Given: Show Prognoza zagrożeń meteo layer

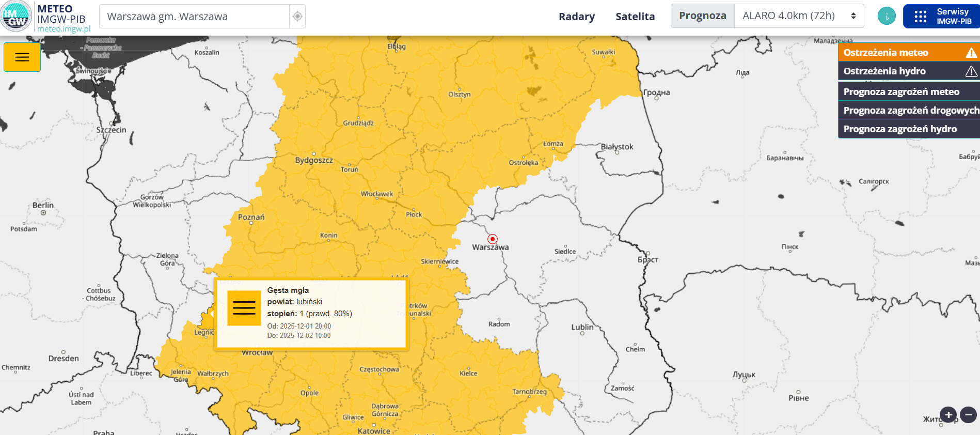Looking at the screenshot, I should 908,92.
